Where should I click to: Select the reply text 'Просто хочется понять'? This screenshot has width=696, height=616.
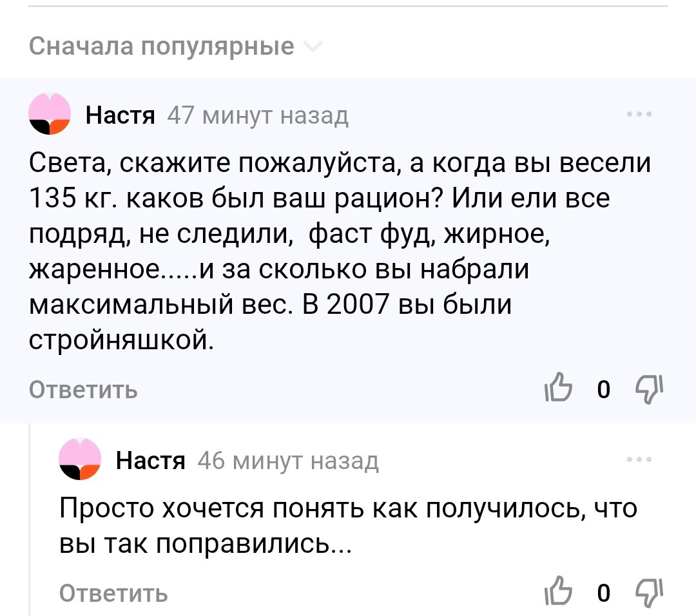pyautogui.click(x=348, y=525)
